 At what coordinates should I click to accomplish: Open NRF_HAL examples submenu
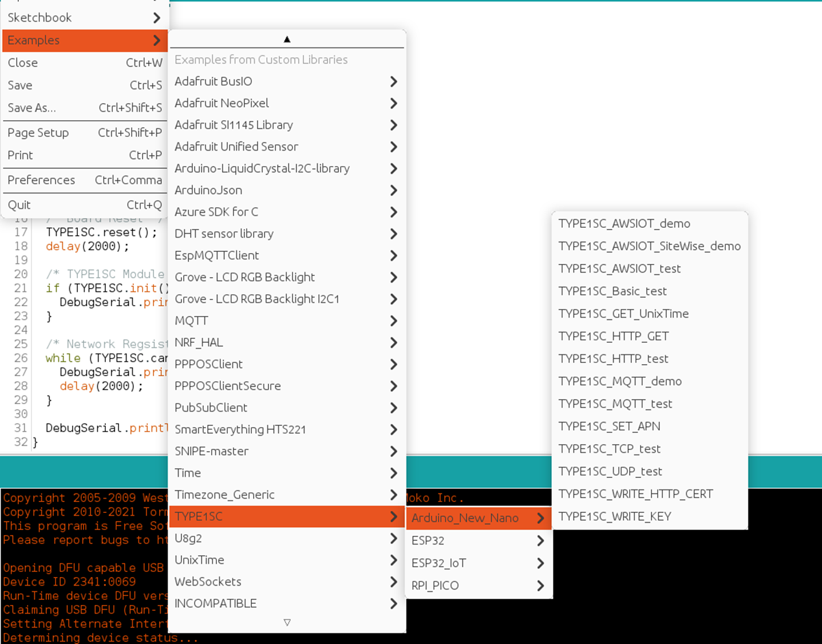287,343
